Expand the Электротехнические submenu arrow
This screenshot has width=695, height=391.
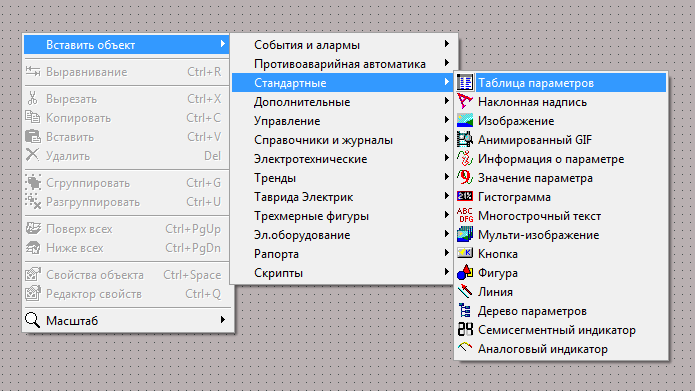[x=447, y=158]
